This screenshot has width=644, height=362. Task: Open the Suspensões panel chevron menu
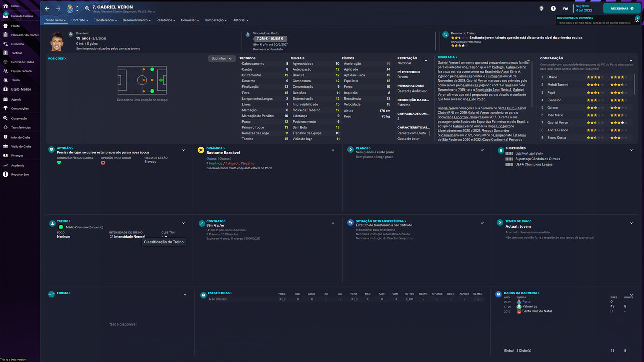[x=631, y=150]
